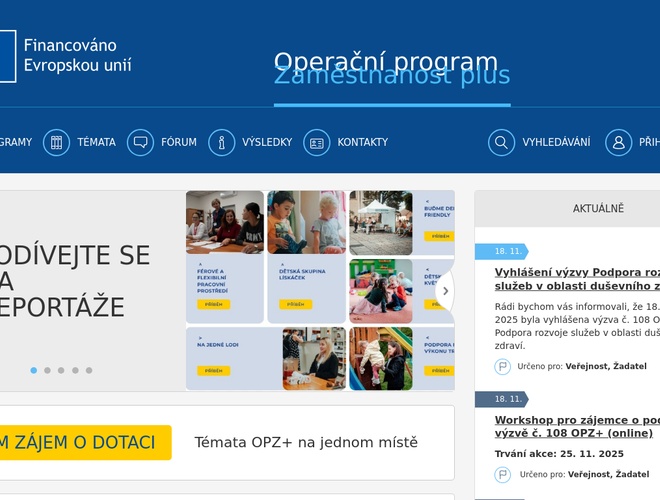Open the Fórum speech bubble icon
The height and width of the screenshot is (500, 660).
coord(140,142)
